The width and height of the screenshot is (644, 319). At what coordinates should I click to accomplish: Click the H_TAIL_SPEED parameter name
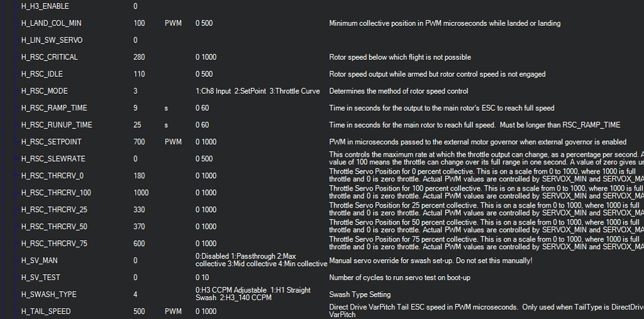click(x=46, y=311)
